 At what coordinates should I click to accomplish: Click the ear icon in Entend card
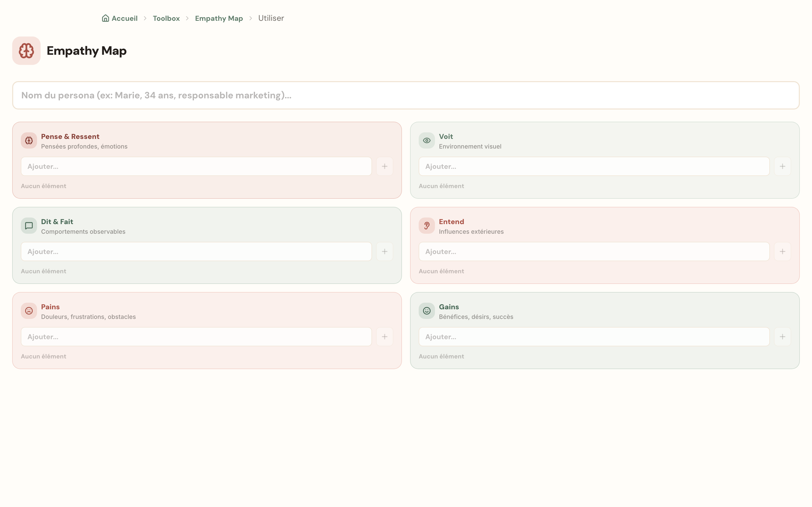tap(427, 226)
